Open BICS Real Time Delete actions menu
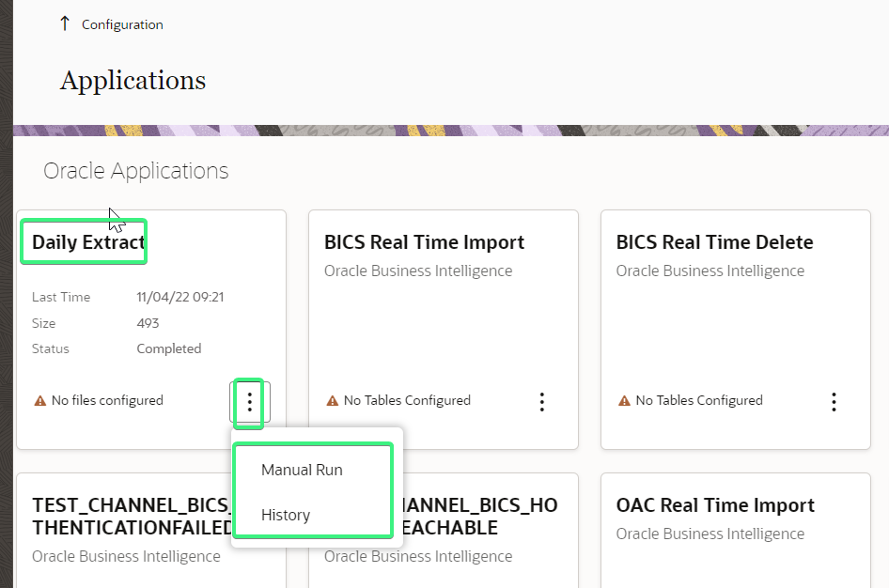Image resolution: width=889 pixels, height=588 pixels. 834,402
